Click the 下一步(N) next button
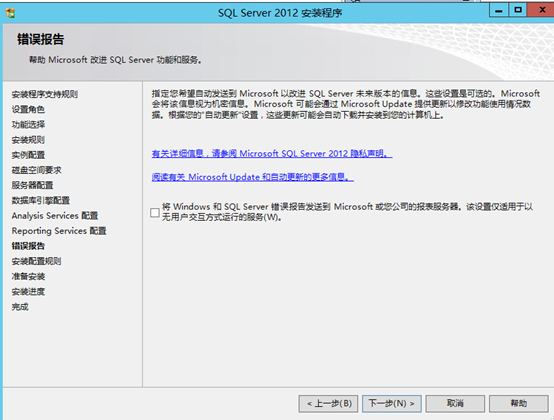This screenshot has height=420, width=554. 391,403
